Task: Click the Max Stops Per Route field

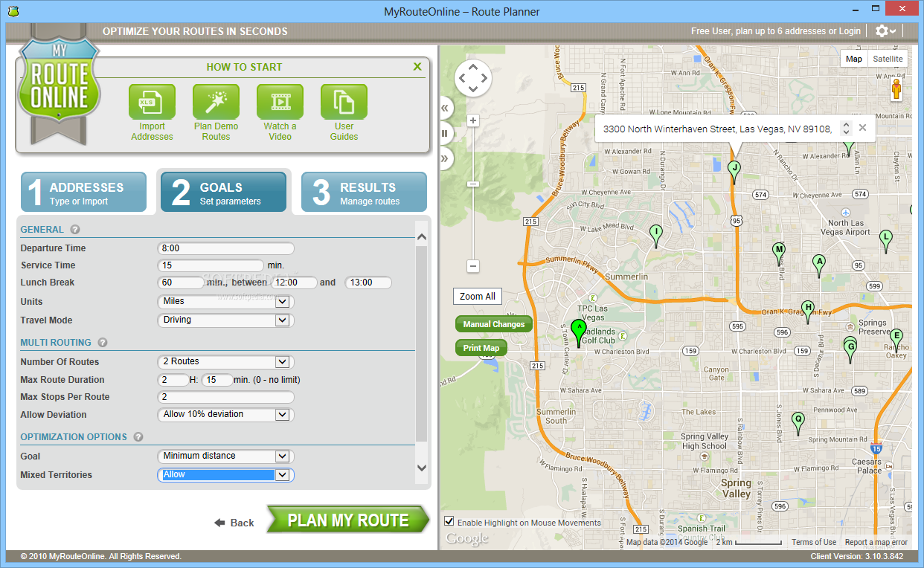Action: 226,397
